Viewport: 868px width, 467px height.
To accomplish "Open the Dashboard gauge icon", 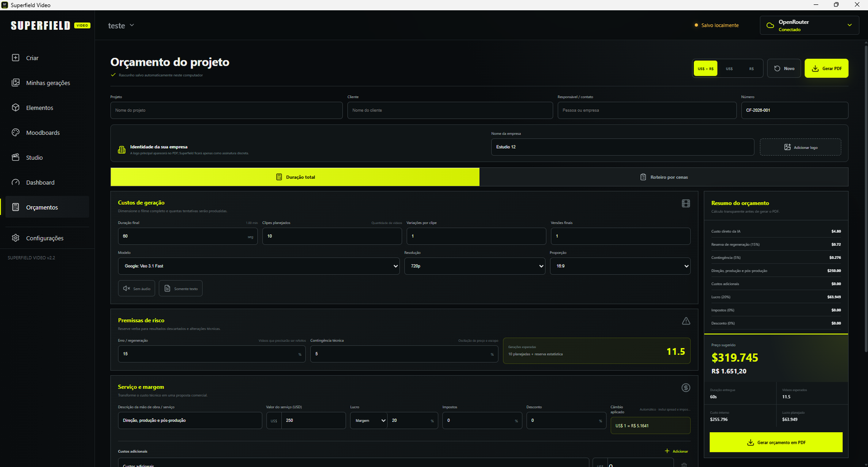I will coord(16,182).
